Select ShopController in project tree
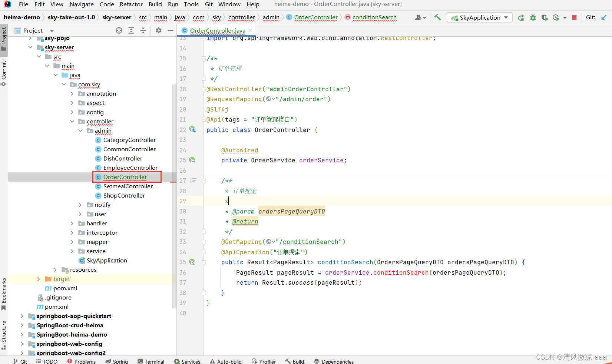Screen dimensions: 612x364 point(124,195)
